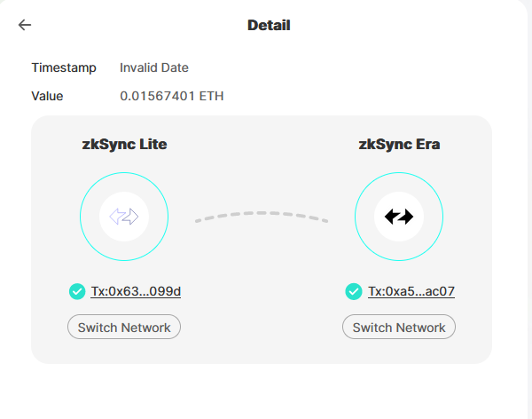Switch Network under zkSync Lite
This screenshot has width=532, height=419.
pos(124,327)
